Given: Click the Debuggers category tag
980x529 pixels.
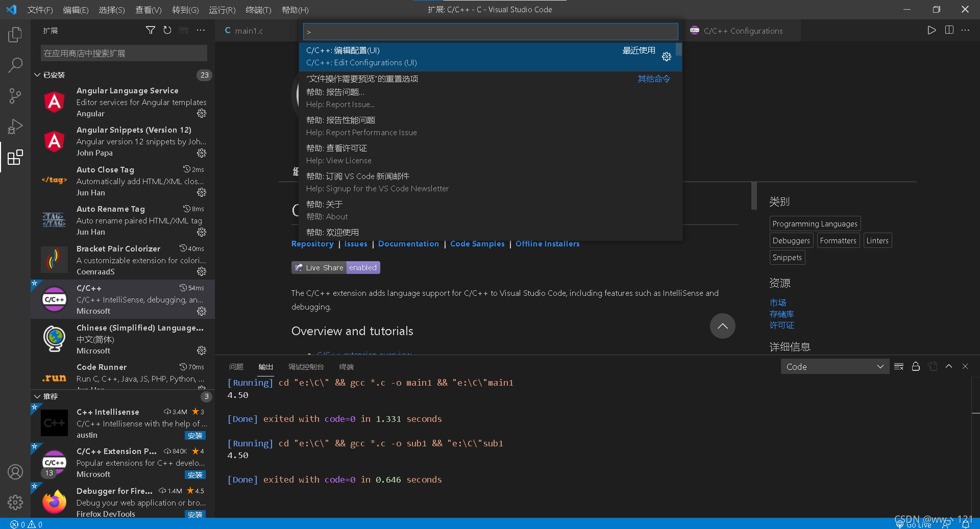Looking at the screenshot, I should coord(791,240).
